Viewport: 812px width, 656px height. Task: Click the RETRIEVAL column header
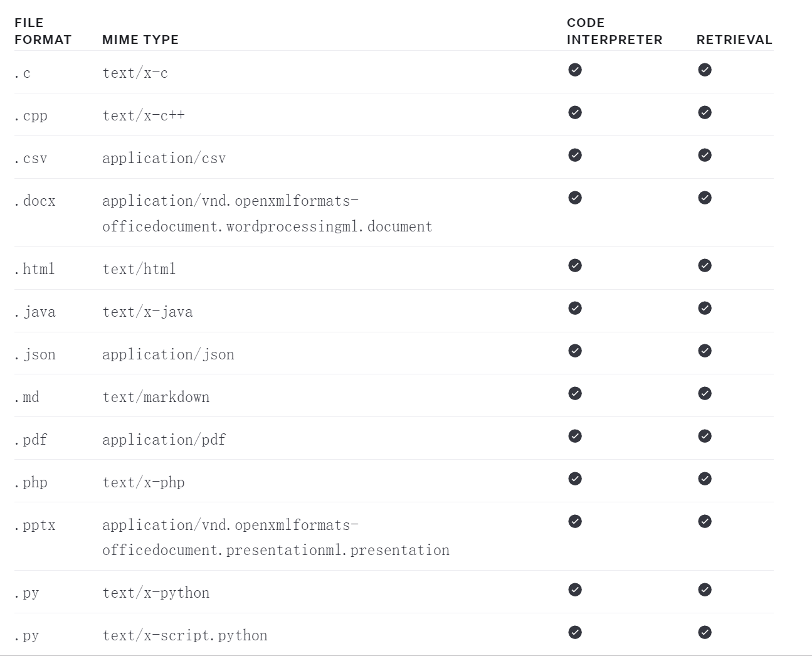(734, 40)
